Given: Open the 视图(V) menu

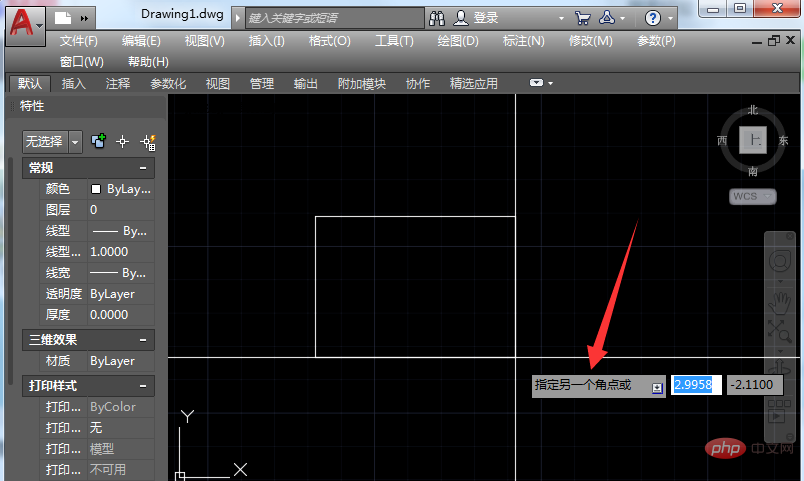Looking at the screenshot, I should click(x=205, y=41).
